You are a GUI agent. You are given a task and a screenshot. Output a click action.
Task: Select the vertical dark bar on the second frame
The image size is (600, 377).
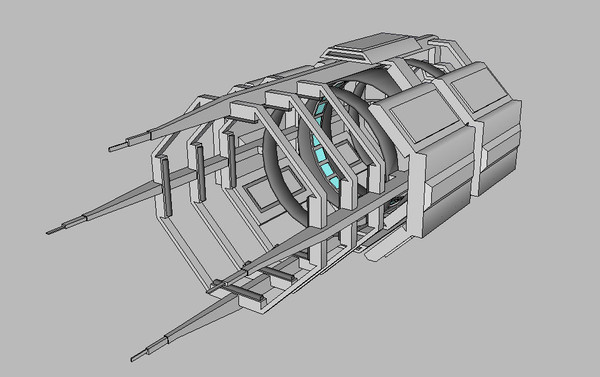pos(200,173)
